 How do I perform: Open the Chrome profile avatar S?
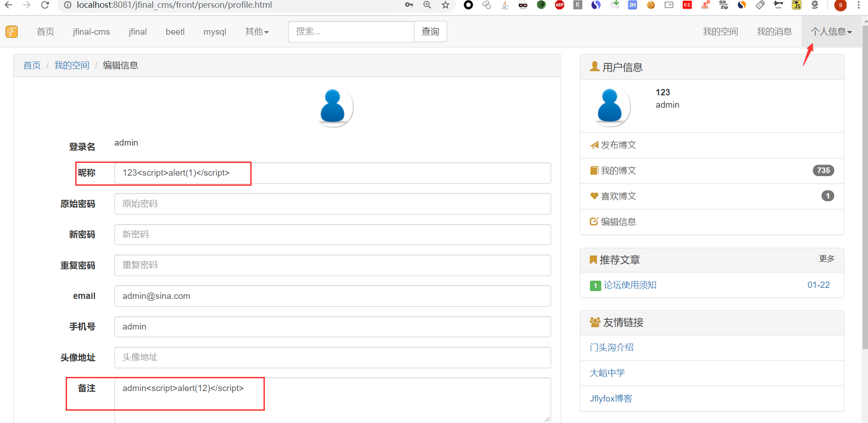(840, 5)
